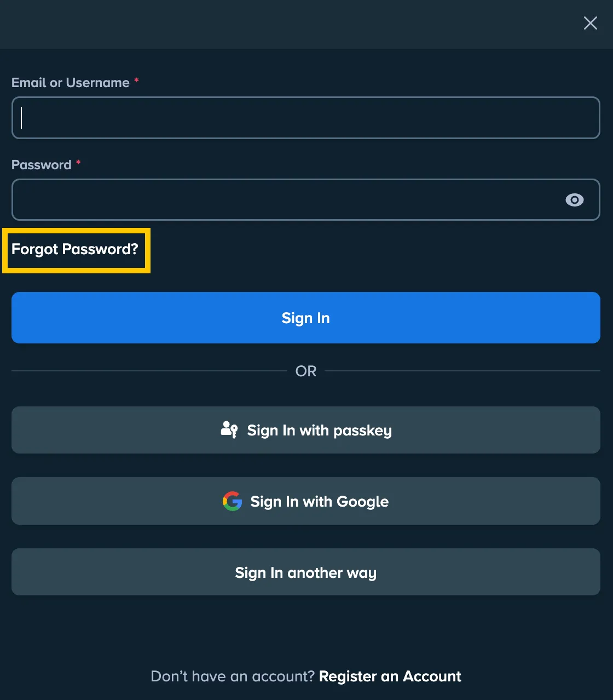Choose Sign In with Google

pos(306,501)
